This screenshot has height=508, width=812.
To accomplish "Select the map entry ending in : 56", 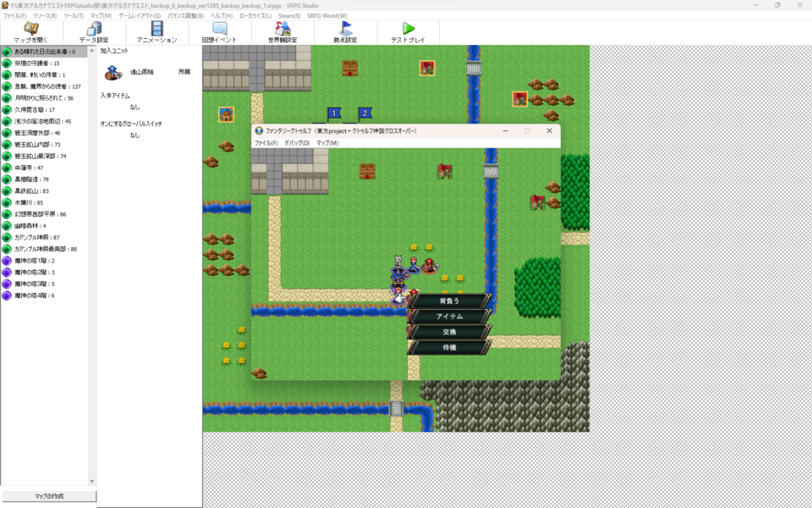I will [x=44, y=98].
